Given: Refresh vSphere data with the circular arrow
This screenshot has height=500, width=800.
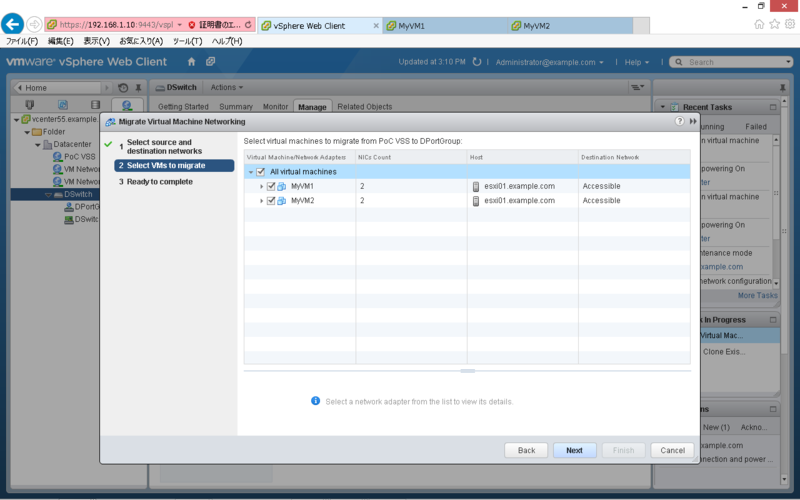Looking at the screenshot, I should (x=477, y=62).
